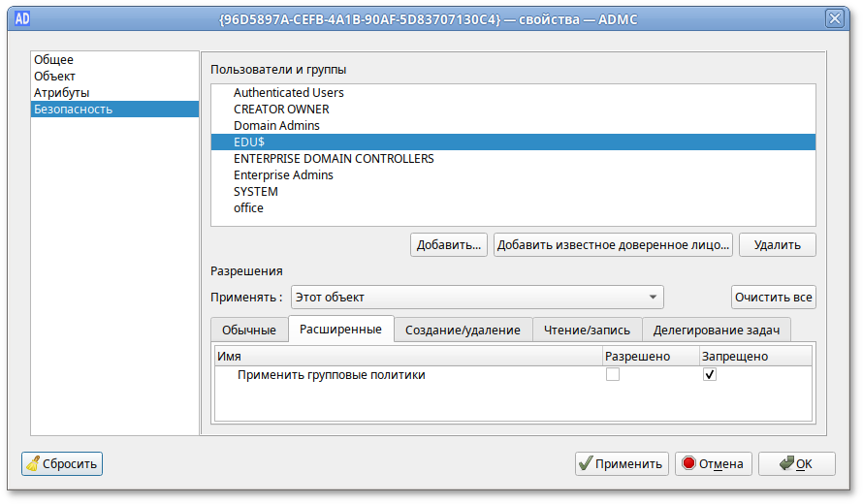This screenshot has height=504, width=863.
Task: Click the Сбросить button
Action: point(62,464)
